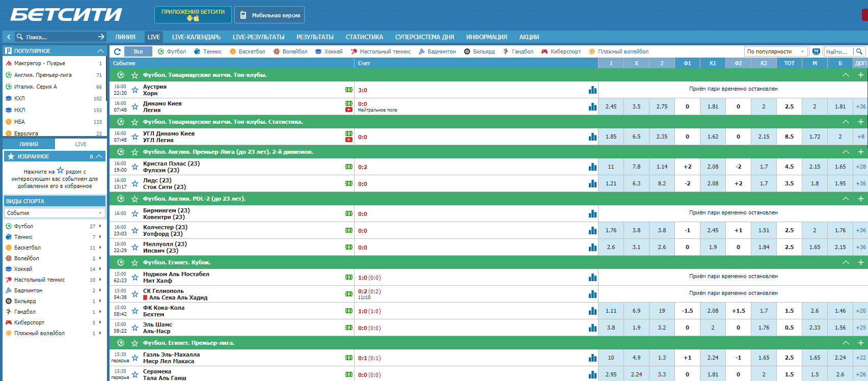Open statistics chart for Динамо Киев - Легия

click(x=592, y=107)
